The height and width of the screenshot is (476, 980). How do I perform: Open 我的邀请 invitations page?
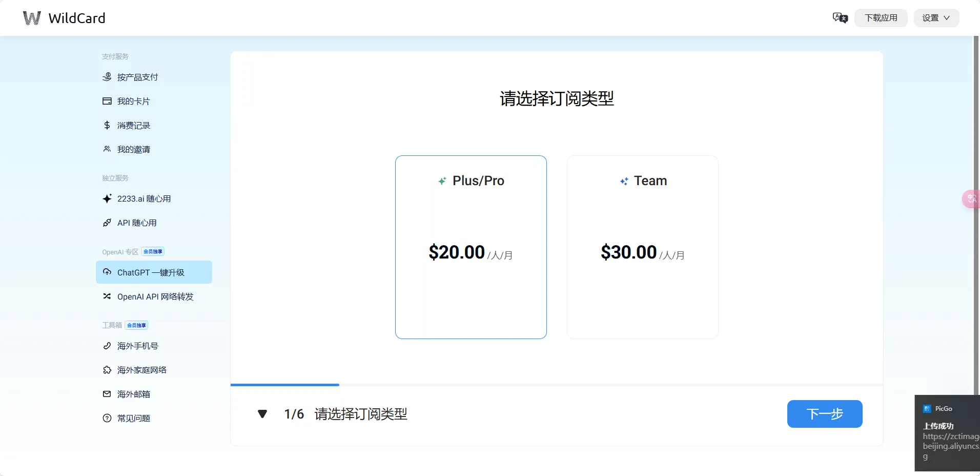133,149
